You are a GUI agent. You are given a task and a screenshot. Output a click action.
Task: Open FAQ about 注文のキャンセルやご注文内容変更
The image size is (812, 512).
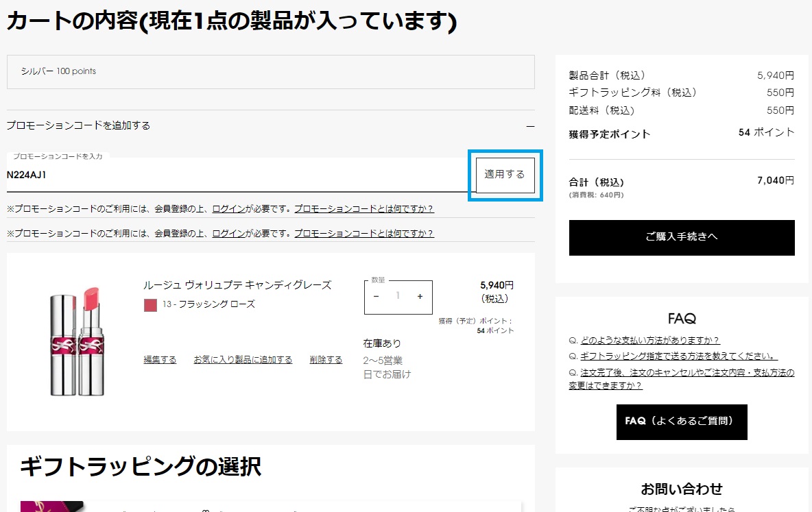coord(682,379)
